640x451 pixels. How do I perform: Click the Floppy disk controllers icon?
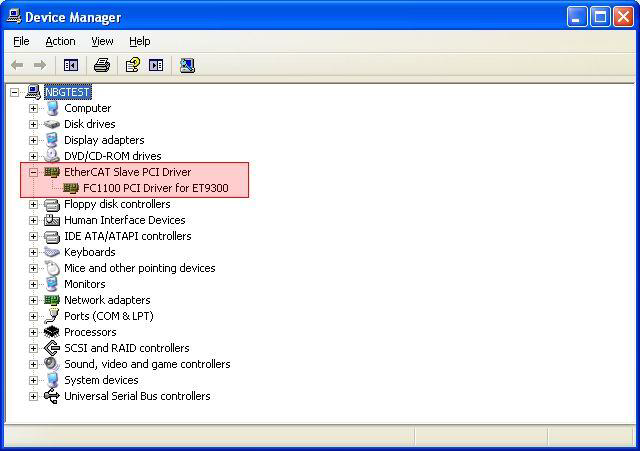pos(52,204)
